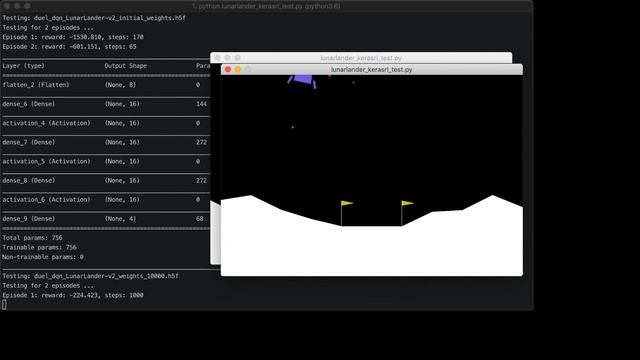640x360 pixels.
Task: Minimize the front lunarlander_kerasrl_test.py window
Action: point(238,69)
